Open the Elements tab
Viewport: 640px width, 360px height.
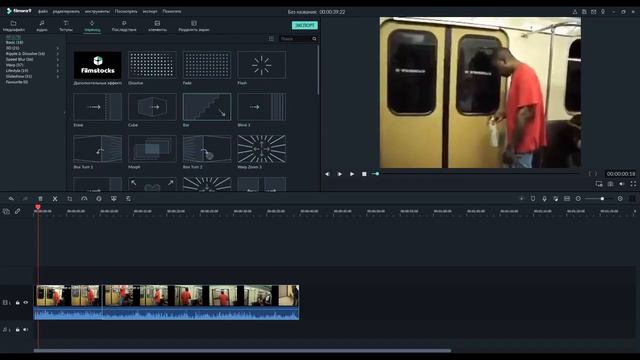point(157,26)
